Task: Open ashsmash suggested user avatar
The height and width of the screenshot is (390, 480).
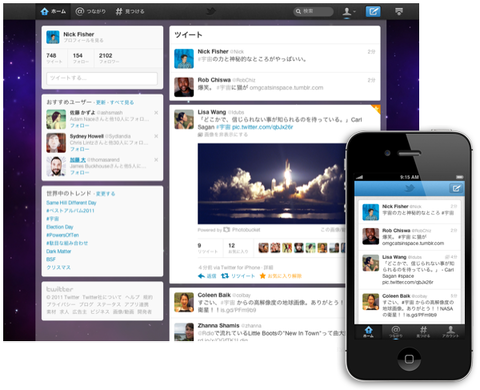Action: (x=56, y=119)
